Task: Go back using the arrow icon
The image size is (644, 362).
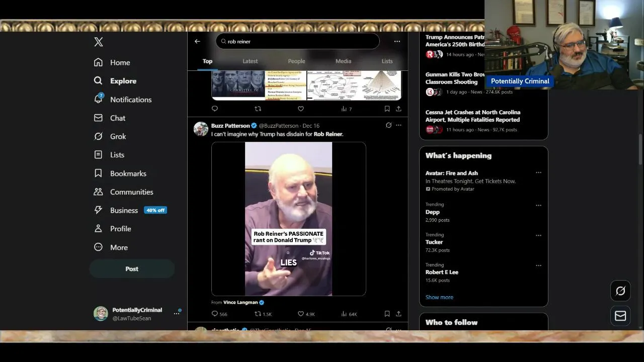Action: pyautogui.click(x=197, y=42)
